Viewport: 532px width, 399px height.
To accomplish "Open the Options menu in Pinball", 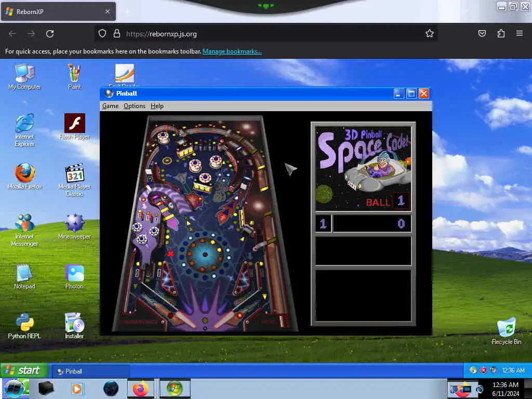I will 135,106.
